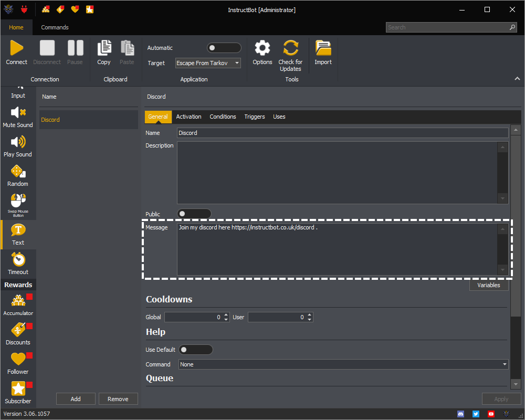The width and height of the screenshot is (525, 420).
Task: Click inside the Message text area
Action: pyautogui.click(x=337, y=249)
